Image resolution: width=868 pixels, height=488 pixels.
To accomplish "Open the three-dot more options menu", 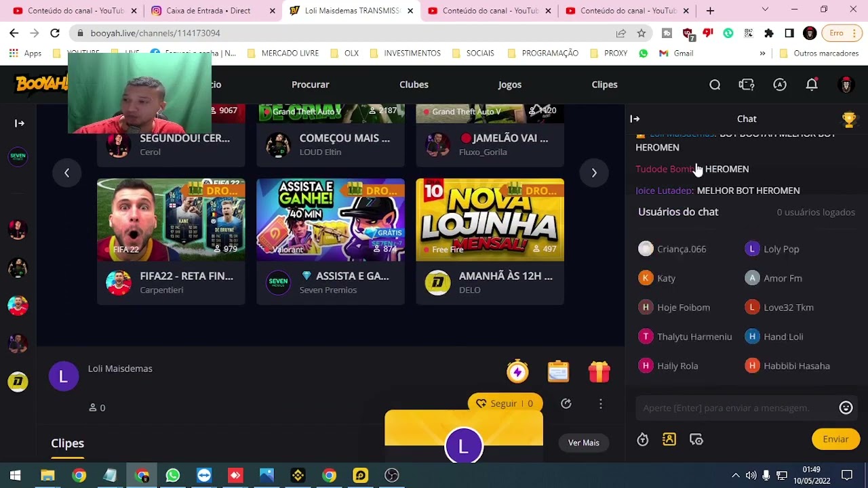I will [x=600, y=403].
